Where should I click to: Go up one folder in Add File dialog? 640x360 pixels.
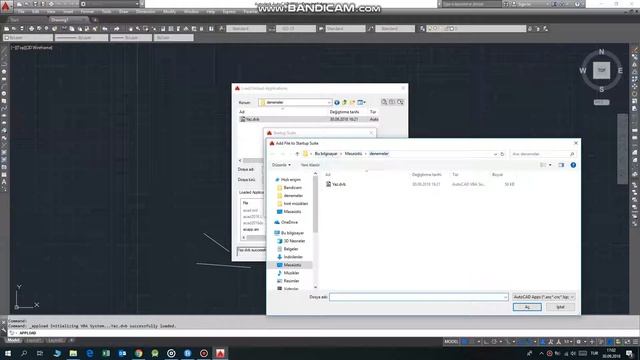click(x=297, y=154)
